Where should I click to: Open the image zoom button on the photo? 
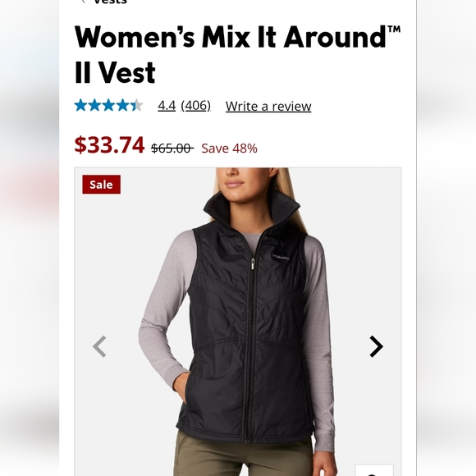(374, 470)
